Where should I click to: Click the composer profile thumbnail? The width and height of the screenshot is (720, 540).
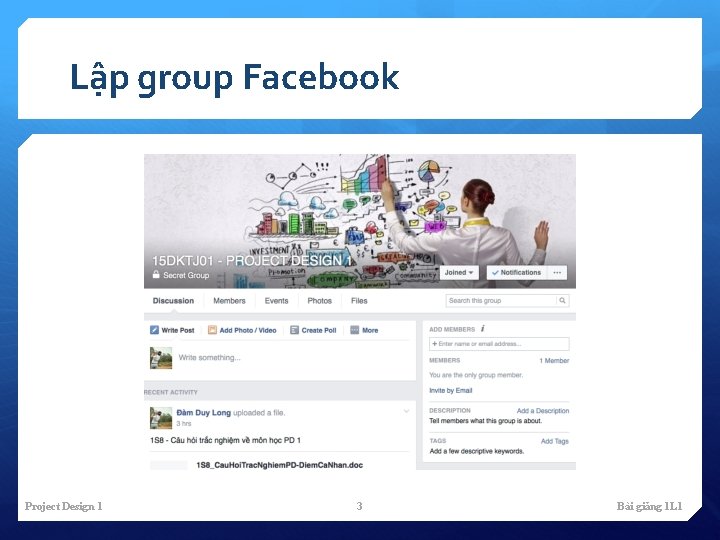coord(161,358)
